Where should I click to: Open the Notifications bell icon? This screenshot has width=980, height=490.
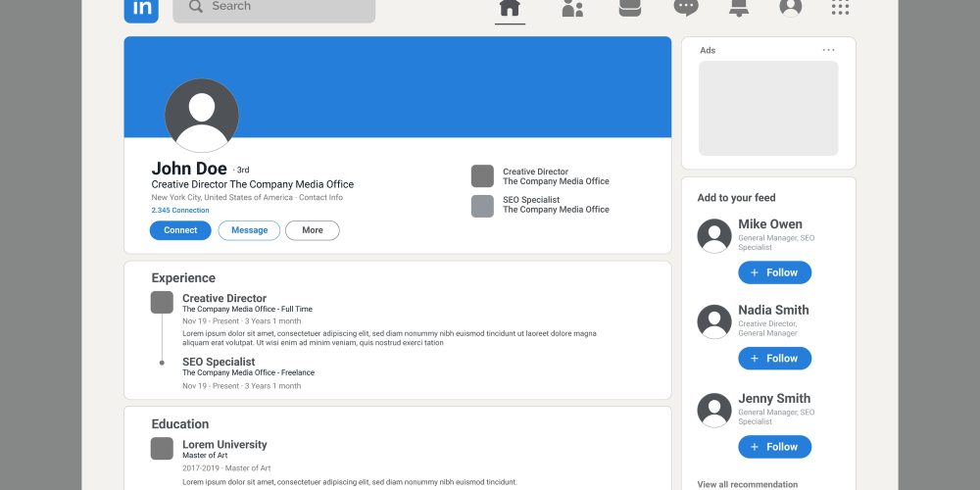coord(739,8)
